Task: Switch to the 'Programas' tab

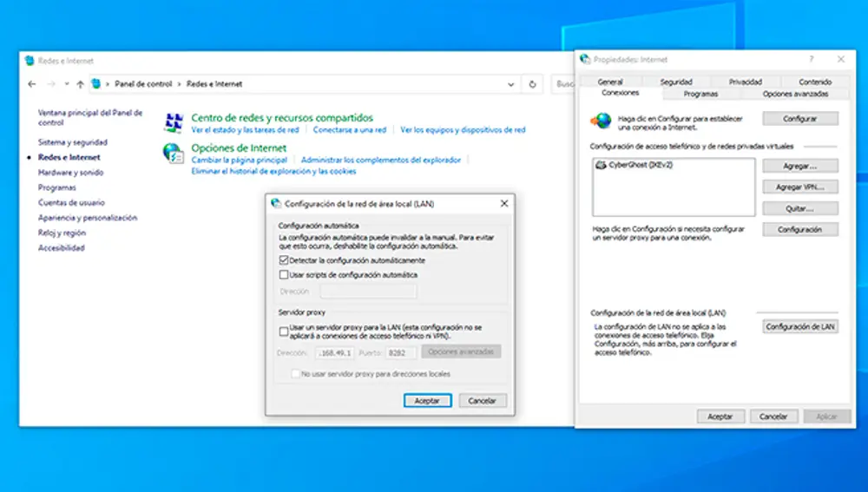Action: click(700, 94)
